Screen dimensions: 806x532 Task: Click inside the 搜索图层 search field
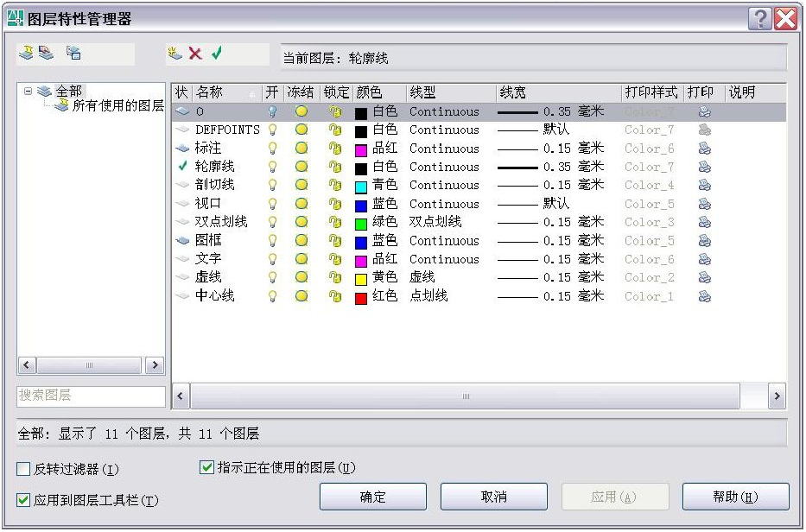(91, 396)
